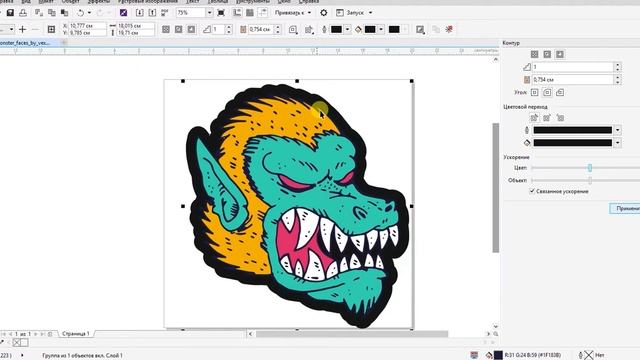This screenshot has width=640, height=360.
Task: Open the zoom level dropdown arrow
Action: [x=209, y=13]
